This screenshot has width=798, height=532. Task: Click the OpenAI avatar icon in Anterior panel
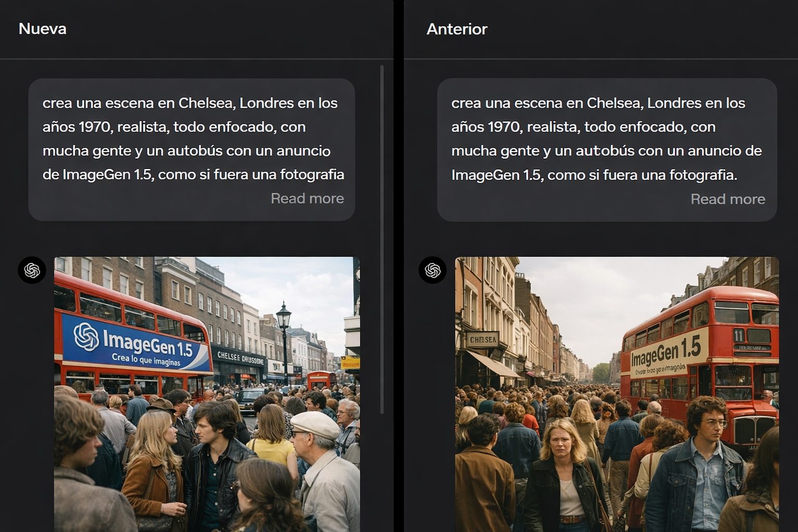point(433,270)
